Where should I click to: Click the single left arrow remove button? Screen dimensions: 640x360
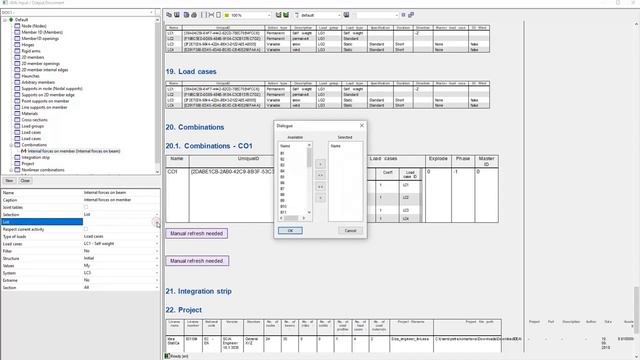(320, 198)
